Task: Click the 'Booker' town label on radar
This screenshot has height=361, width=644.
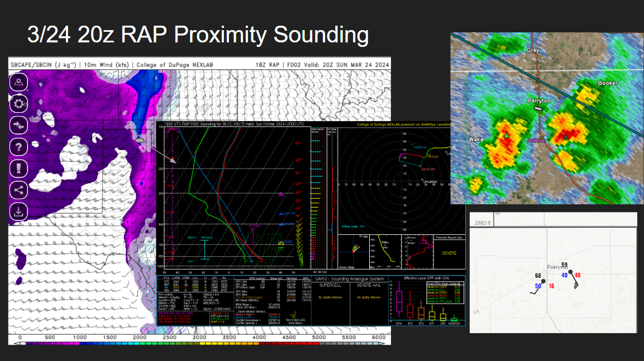Action: point(608,83)
